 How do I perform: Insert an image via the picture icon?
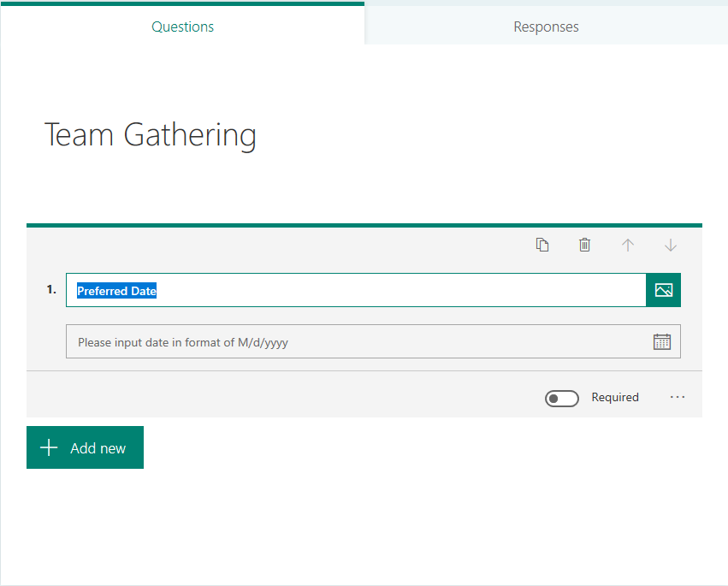664,290
